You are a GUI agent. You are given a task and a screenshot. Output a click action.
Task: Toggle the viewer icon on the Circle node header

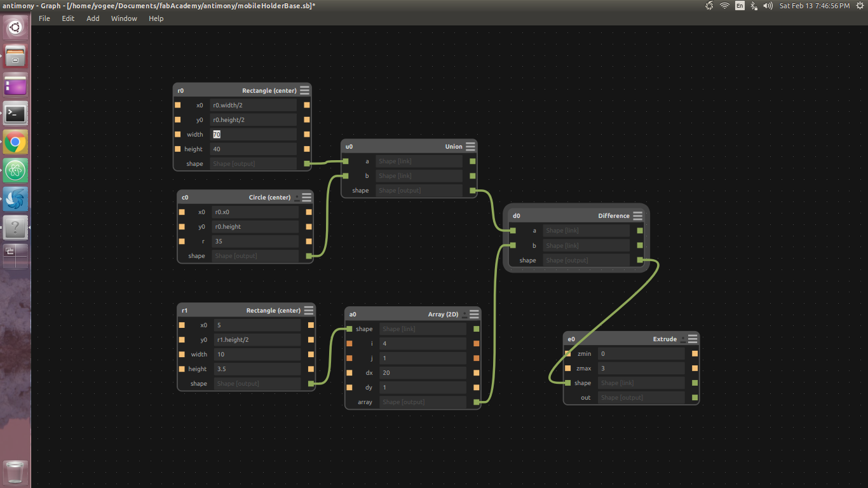pos(295,197)
